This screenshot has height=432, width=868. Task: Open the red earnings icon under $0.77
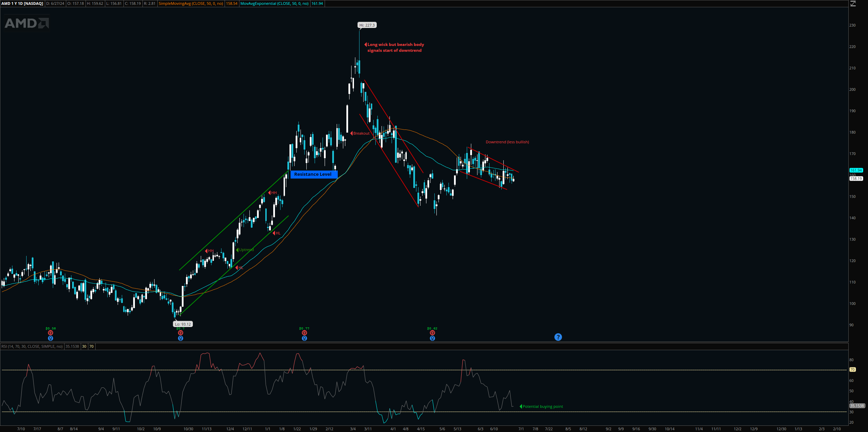pos(304,333)
